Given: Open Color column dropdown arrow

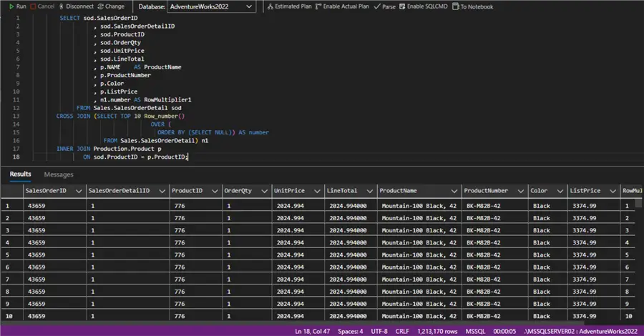Looking at the screenshot, I should (x=560, y=191).
